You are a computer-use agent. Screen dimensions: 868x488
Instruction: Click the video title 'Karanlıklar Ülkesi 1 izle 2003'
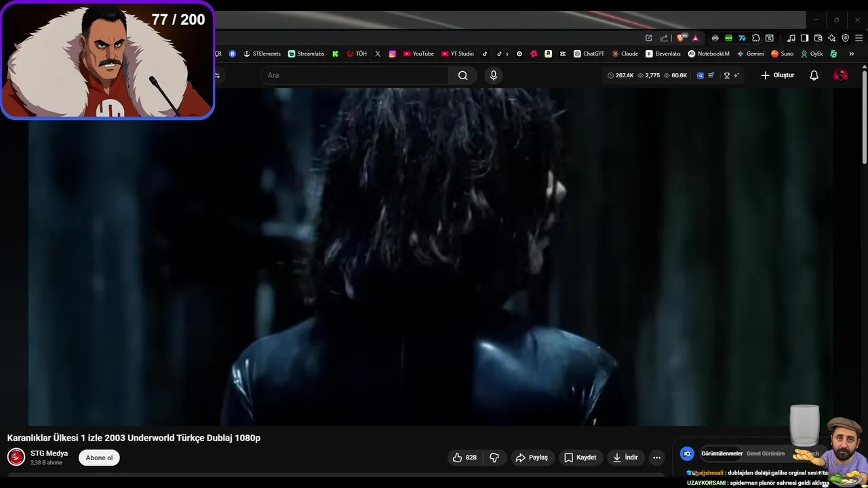(x=134, y=438)
